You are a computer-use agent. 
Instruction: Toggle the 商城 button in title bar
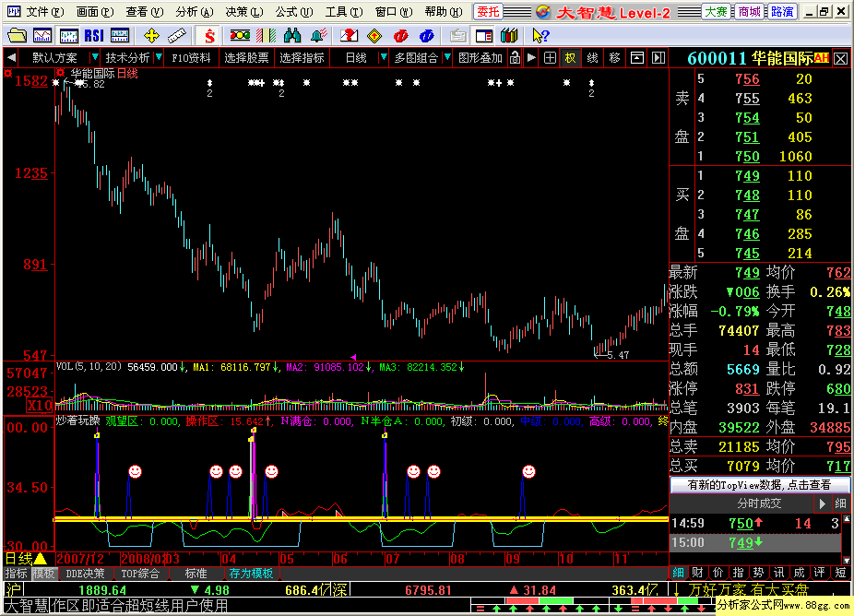[749, 11]
